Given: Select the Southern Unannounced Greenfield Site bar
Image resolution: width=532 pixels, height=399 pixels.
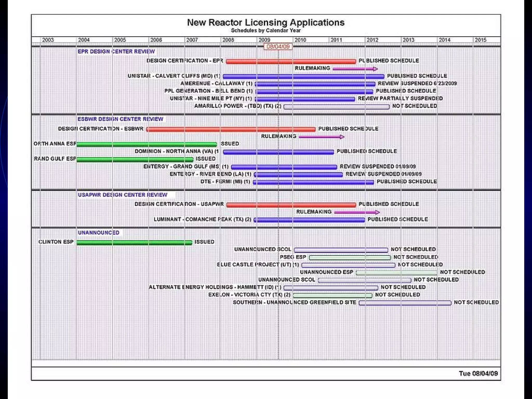Looking at the screenshot, I should click(405, 303).
